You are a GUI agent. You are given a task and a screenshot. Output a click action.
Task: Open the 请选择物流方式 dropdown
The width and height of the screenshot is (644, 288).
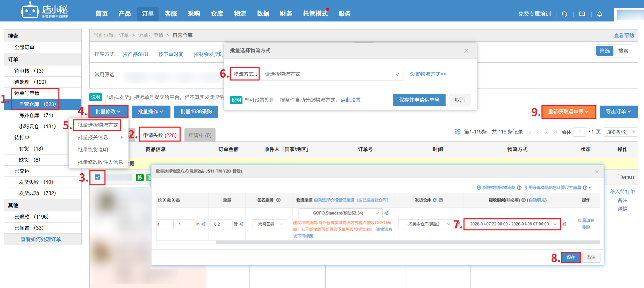click(332, 74)
